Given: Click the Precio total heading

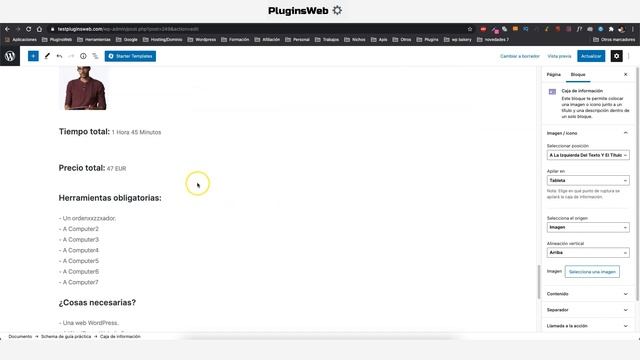Looking at the screenshot, I should [82, 168].
